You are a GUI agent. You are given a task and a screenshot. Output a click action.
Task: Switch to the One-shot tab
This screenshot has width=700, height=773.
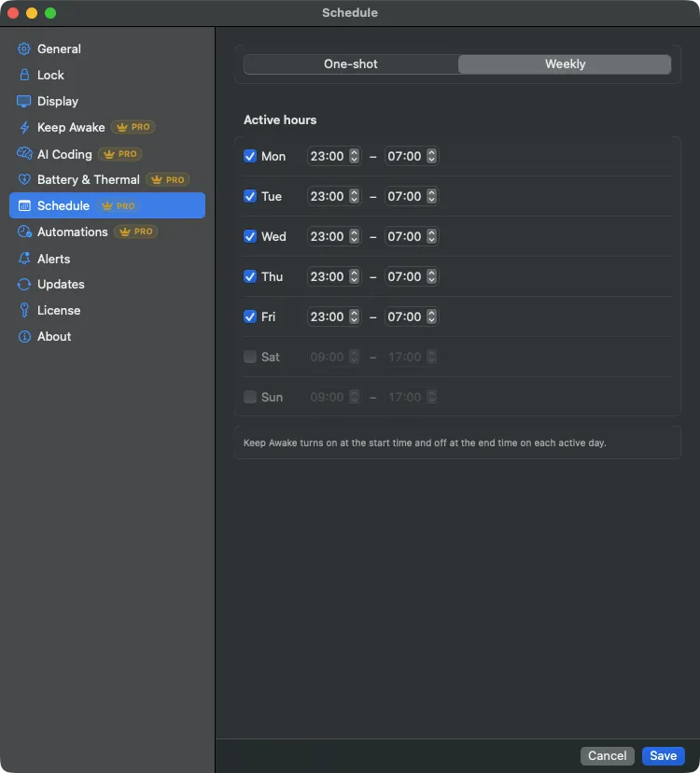point(351,64)
